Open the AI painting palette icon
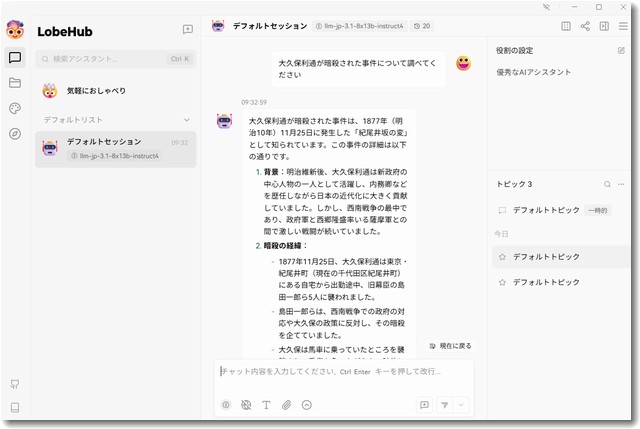The image size is (640, 429). tap(14, 108)
